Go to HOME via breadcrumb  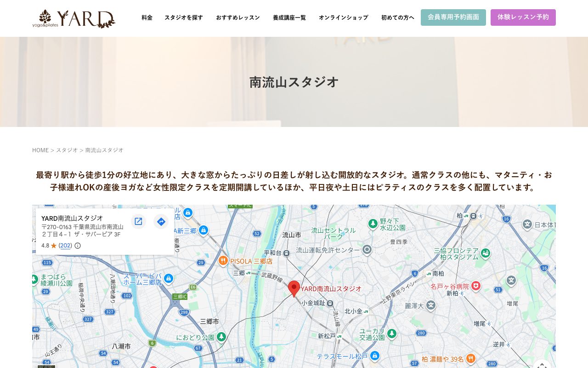(40, 150)
